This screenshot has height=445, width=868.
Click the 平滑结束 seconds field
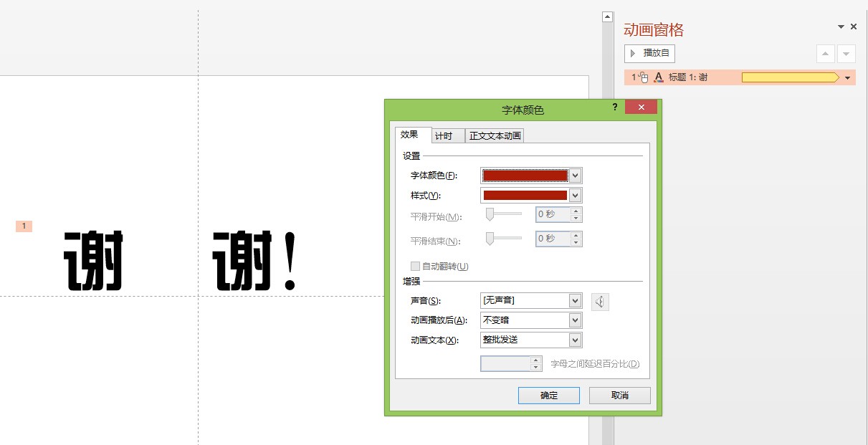tap(553, 239)
